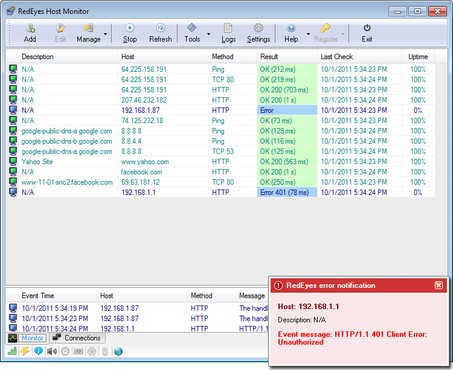Select www-11-01-snc2.facebook.com description
The height and width of the screenshot is (370, 453).
coord(67,182)
